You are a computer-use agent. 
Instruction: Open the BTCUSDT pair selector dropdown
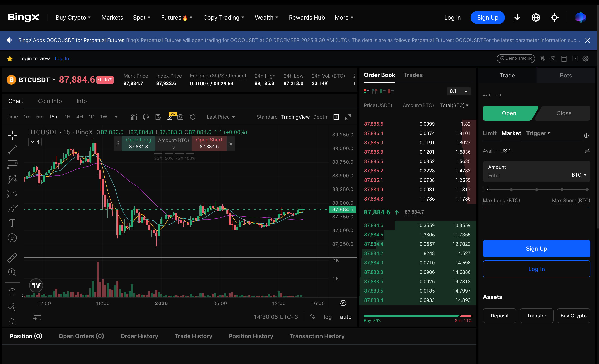(54, 80)
